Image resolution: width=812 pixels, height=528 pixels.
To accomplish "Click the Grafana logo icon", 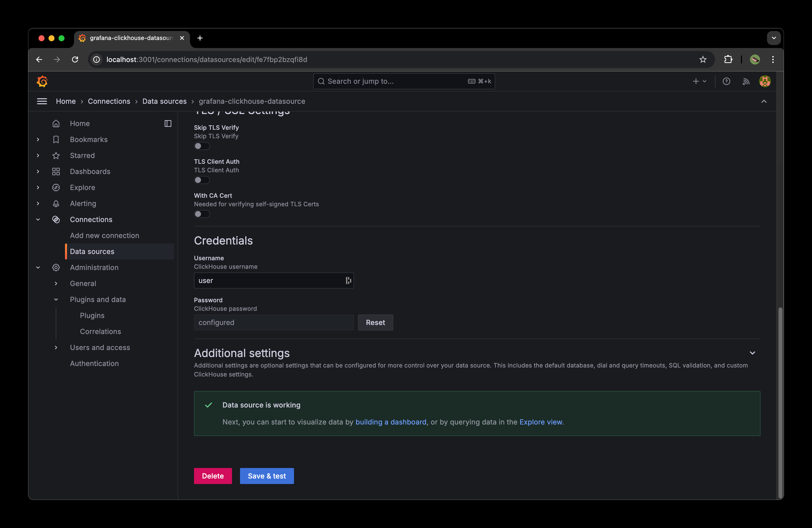I will (x=42, y=81).
